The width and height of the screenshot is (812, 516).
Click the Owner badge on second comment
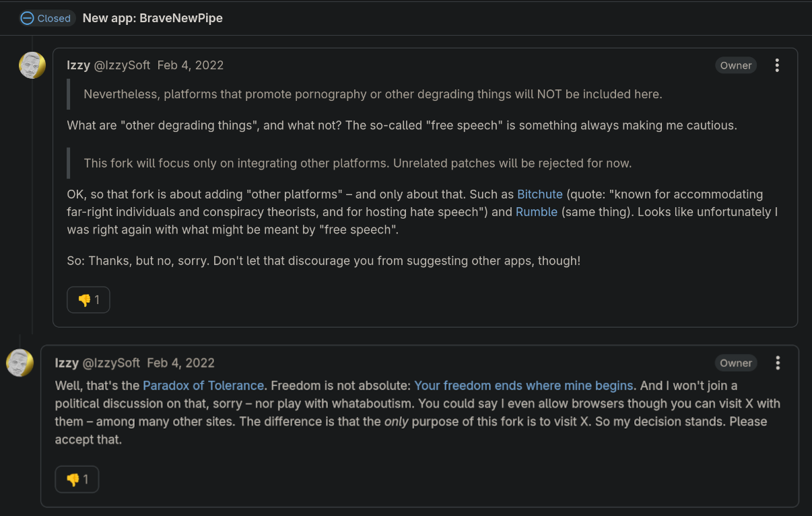tap(736, 363)
